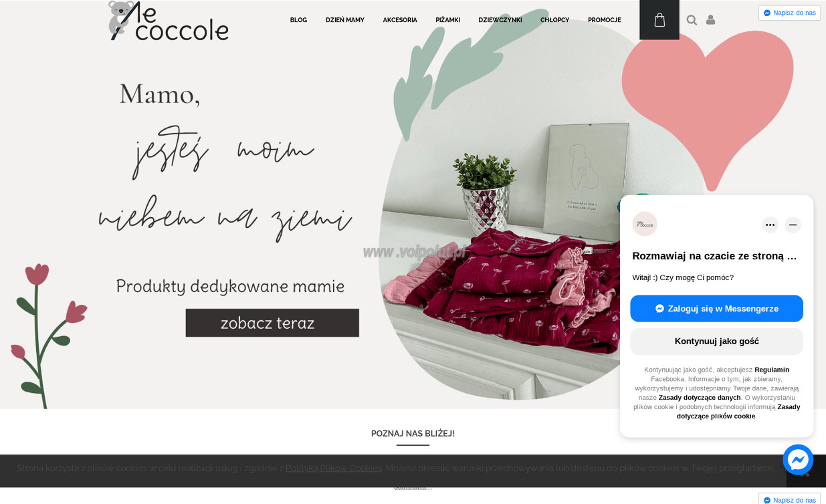Open the BLOG menu item
The width and height of the screenshot is (826, 504).
298,20
